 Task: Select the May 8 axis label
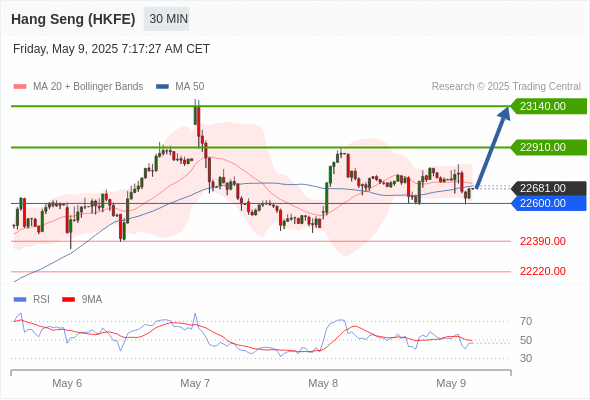[323, 383]
